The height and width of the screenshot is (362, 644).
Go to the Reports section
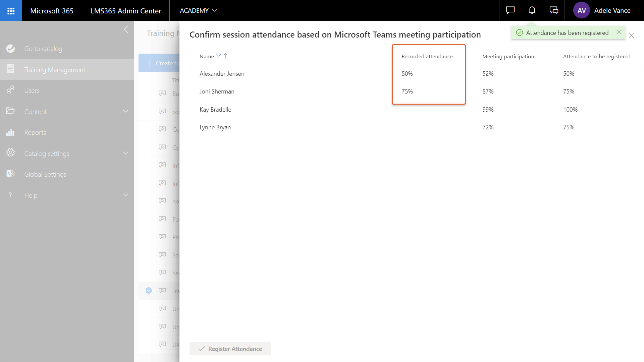35,132
